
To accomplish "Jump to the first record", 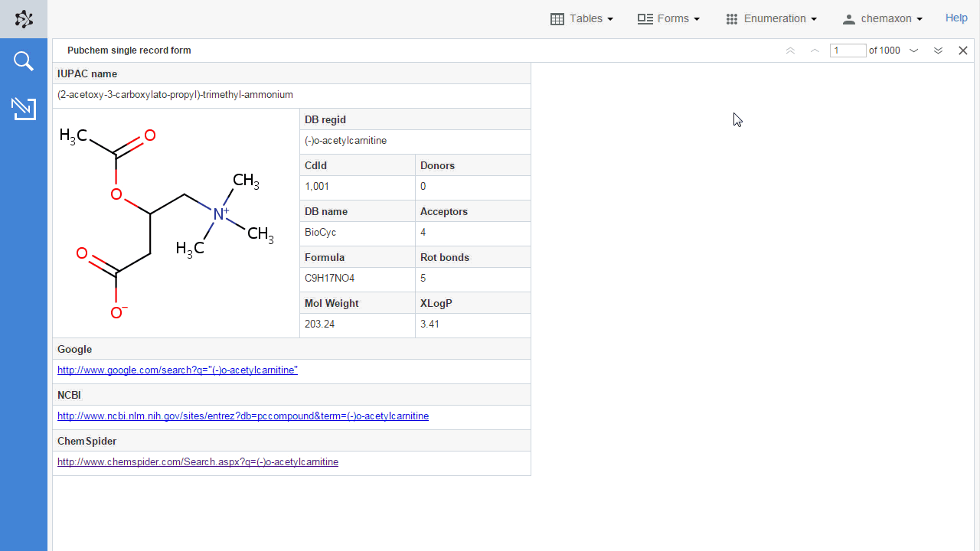I will (790, 51).
